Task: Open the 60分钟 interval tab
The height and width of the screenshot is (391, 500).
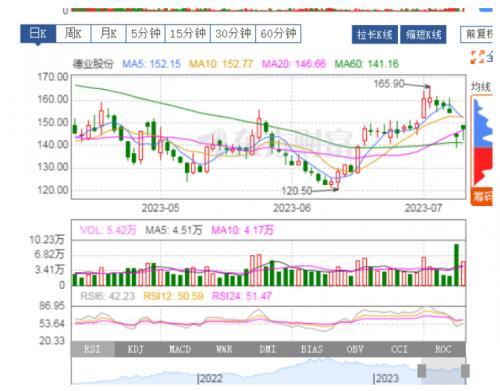Action: click(278, 33)
